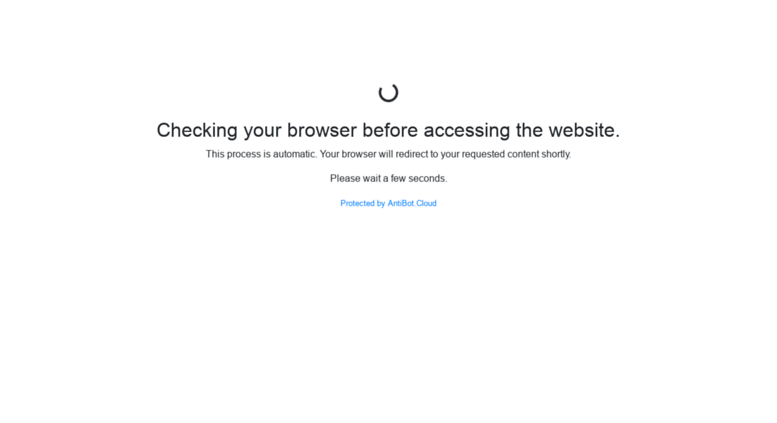Open the Protected by AntiBot.Cloud link
Image resolution: width=777 pixels, height=423 pixels.
[388, 203]
